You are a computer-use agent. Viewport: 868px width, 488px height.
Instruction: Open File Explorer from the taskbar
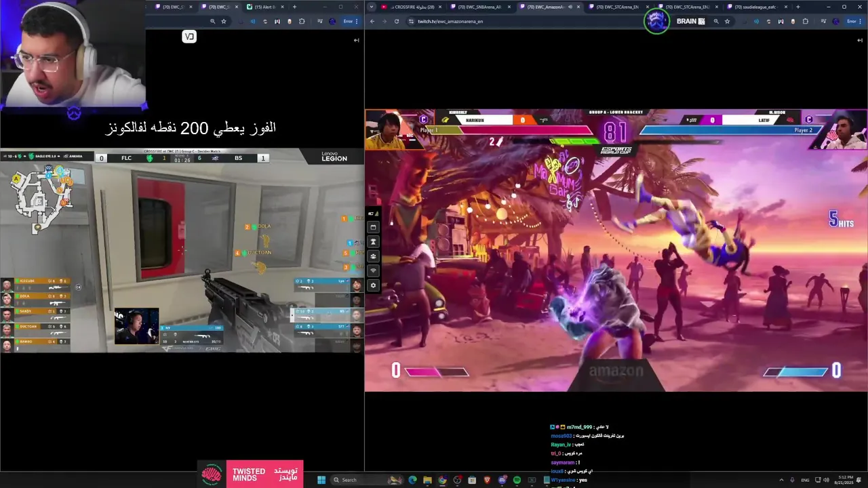[427, 480]
